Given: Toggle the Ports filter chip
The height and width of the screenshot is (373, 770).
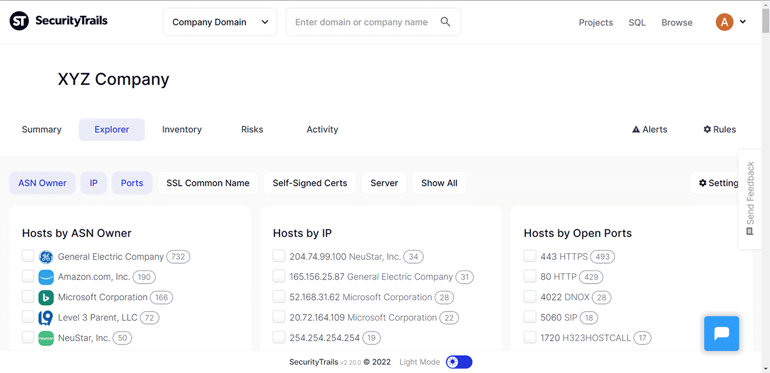Looking at the screenshot, I should 132,183.
